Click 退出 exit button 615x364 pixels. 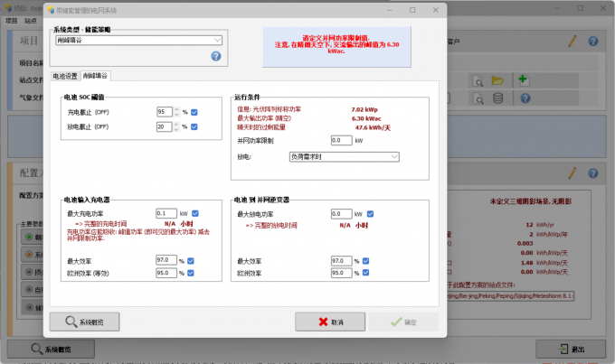pos(571,350)
